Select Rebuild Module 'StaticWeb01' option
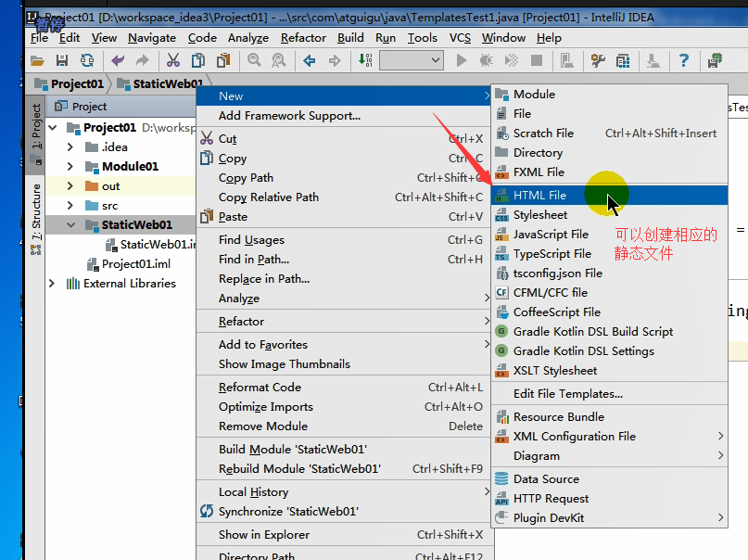Screen dimensions: 748x560 (x=344, y=469)
